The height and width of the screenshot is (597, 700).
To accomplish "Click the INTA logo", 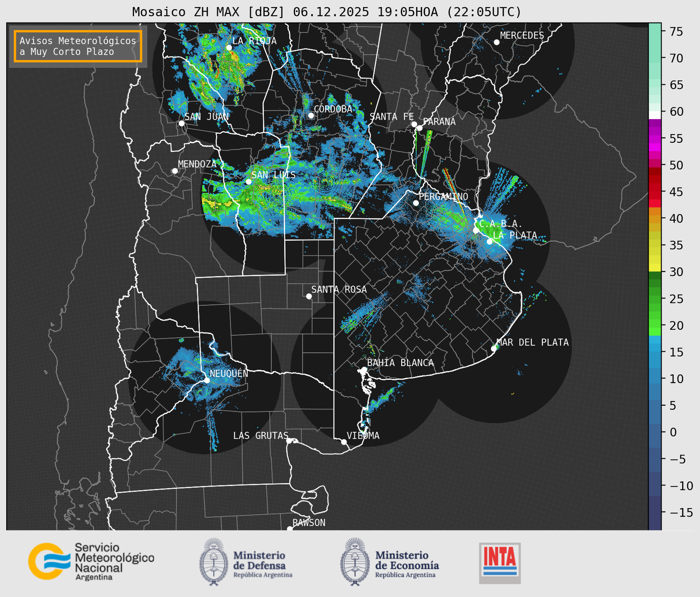I will (500, 563).
